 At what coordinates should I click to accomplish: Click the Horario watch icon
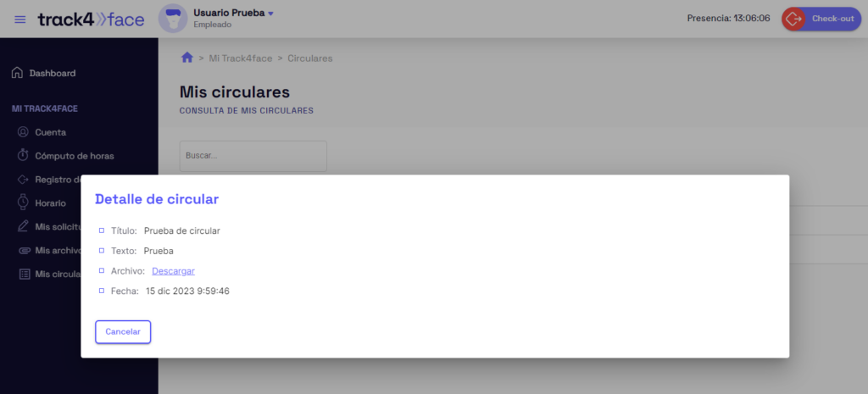23,203
